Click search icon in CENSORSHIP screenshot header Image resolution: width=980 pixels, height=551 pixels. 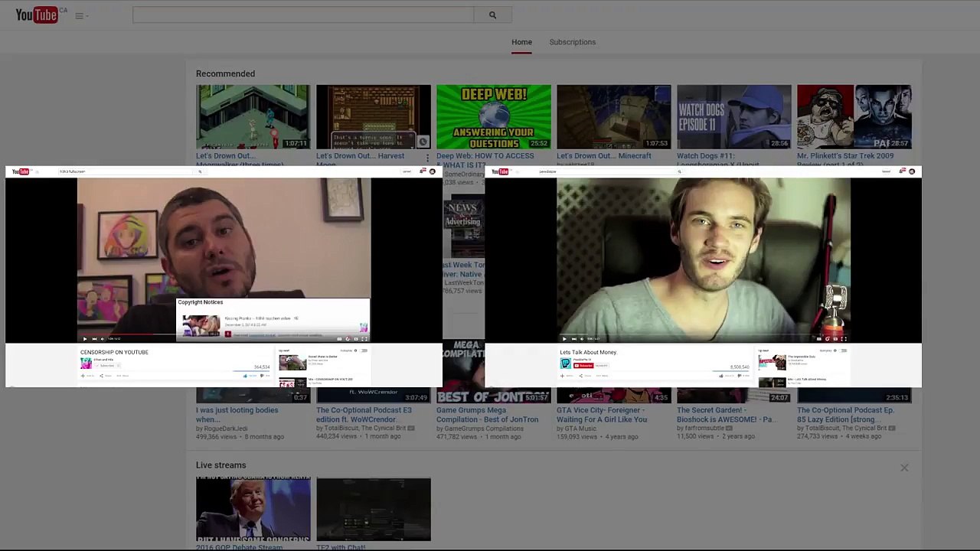[x=200, y=171]
